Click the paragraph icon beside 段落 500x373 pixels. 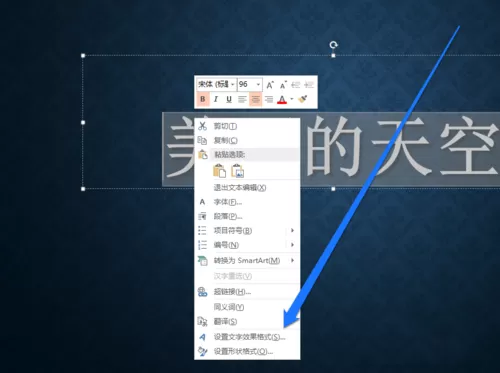(x=202, y=216)
